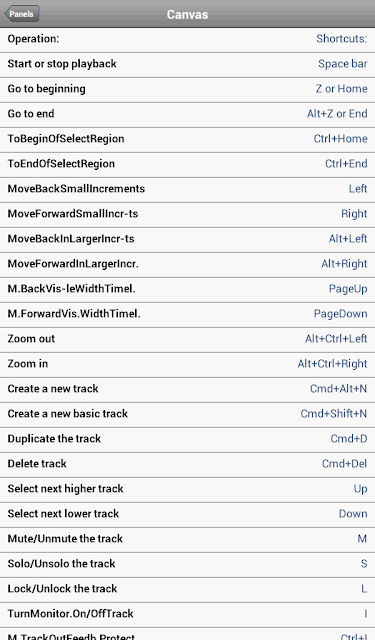Tap the MoveBackSmallIncrements row
Viewport: 375px width, 640px height.
(187, 189)
